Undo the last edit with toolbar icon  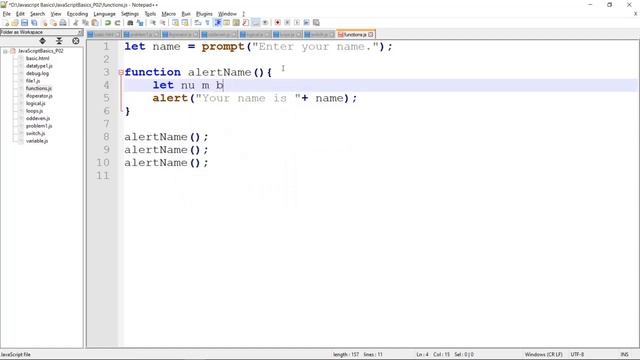pyautogui.click(x=108, y=23)
